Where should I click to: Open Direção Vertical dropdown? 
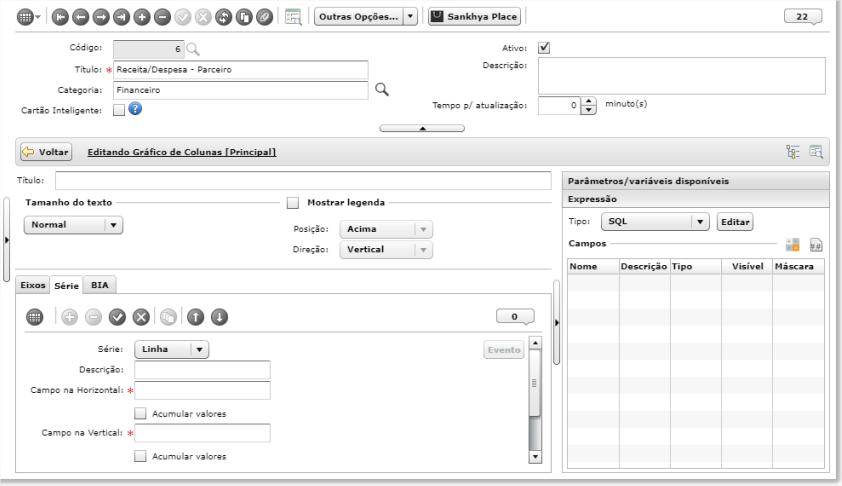click(386, 250)
